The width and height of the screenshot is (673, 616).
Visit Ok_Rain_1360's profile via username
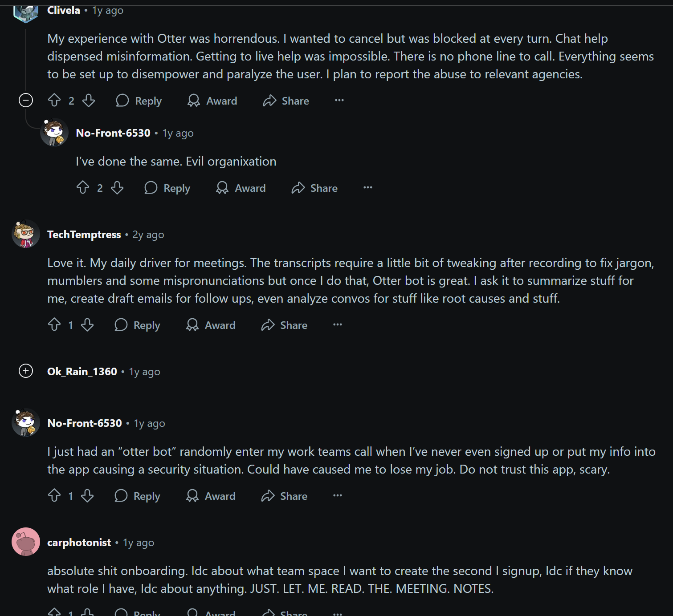[82, 372]
